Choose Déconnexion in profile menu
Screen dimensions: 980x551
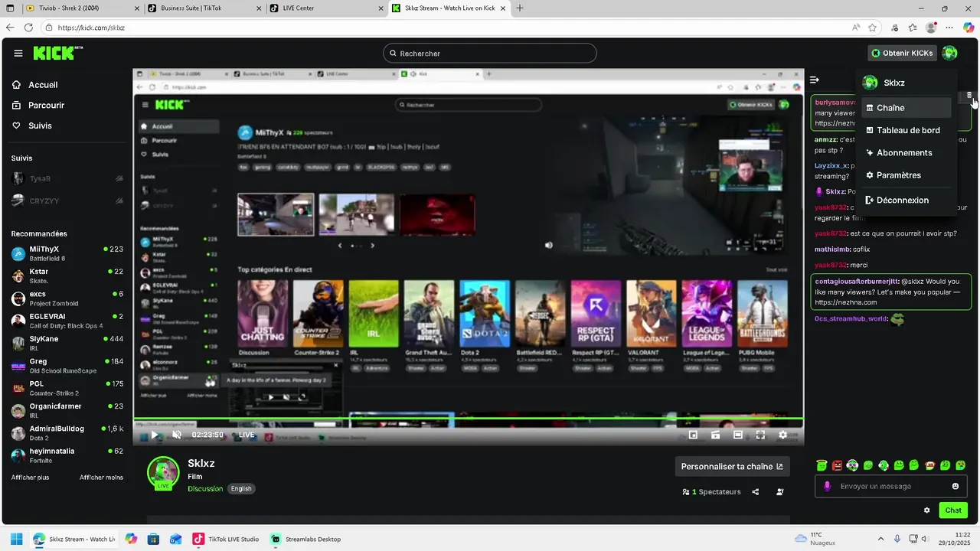906,200
